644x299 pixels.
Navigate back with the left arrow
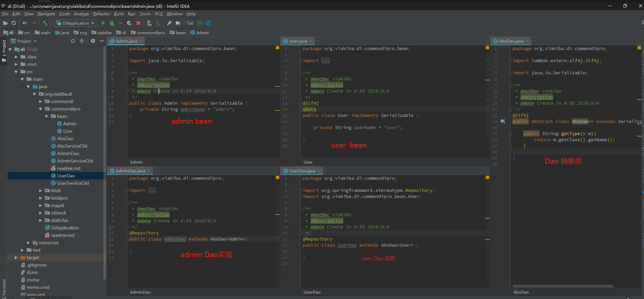pos(25,23)
